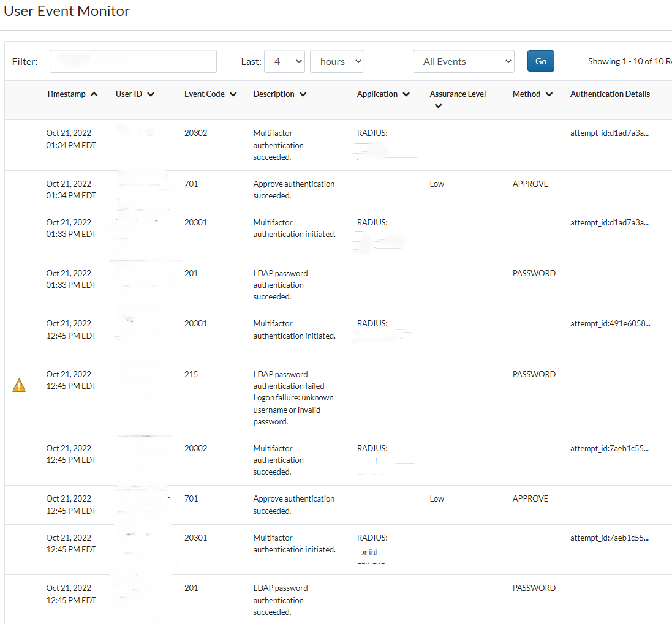Click the Description column sort chevron
Image resolution: width=672 pixels, height=624 pixels.
(x=303, y=94)
